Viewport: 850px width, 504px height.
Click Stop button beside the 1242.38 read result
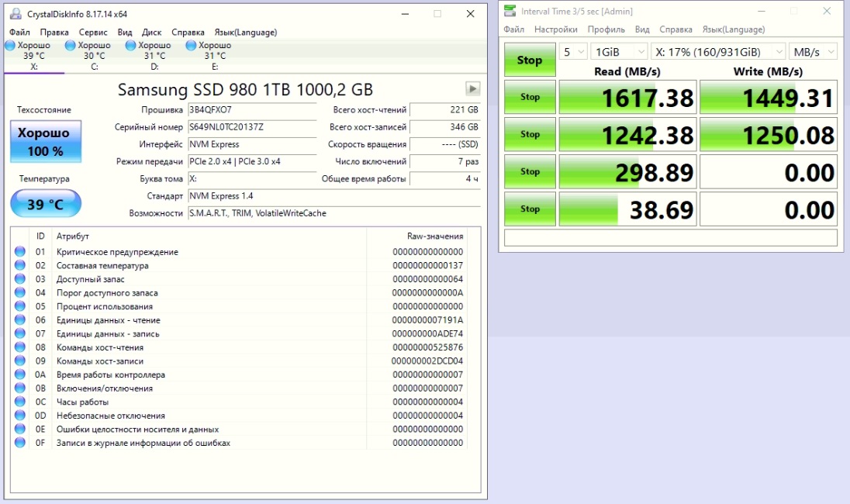pyautogui.click(x=530, y=134)
